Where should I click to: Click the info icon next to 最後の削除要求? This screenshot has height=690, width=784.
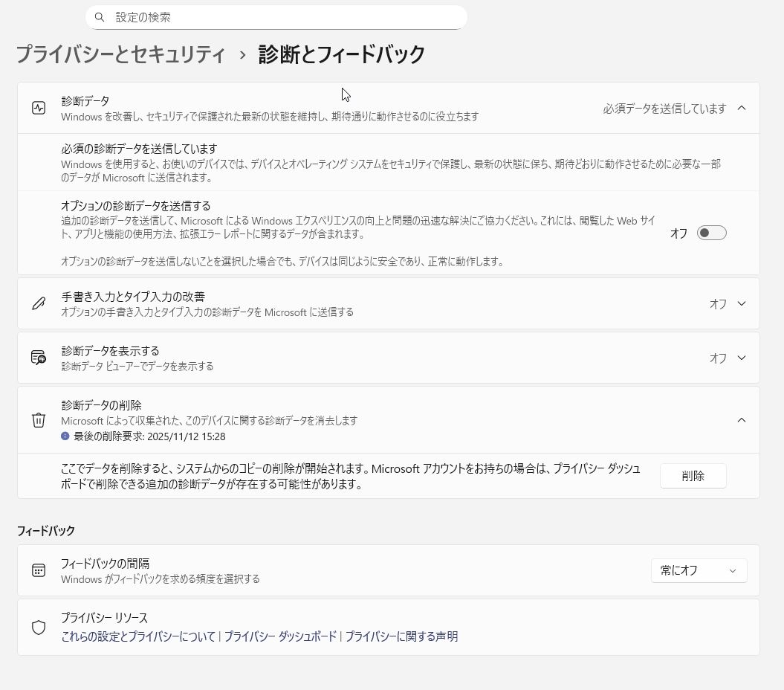[65, 436]
